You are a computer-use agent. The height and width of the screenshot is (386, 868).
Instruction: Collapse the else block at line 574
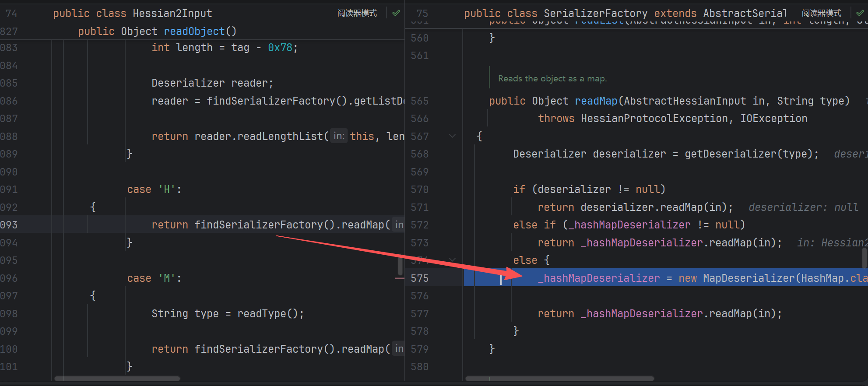pyautogui.click(x=453, y=260)
